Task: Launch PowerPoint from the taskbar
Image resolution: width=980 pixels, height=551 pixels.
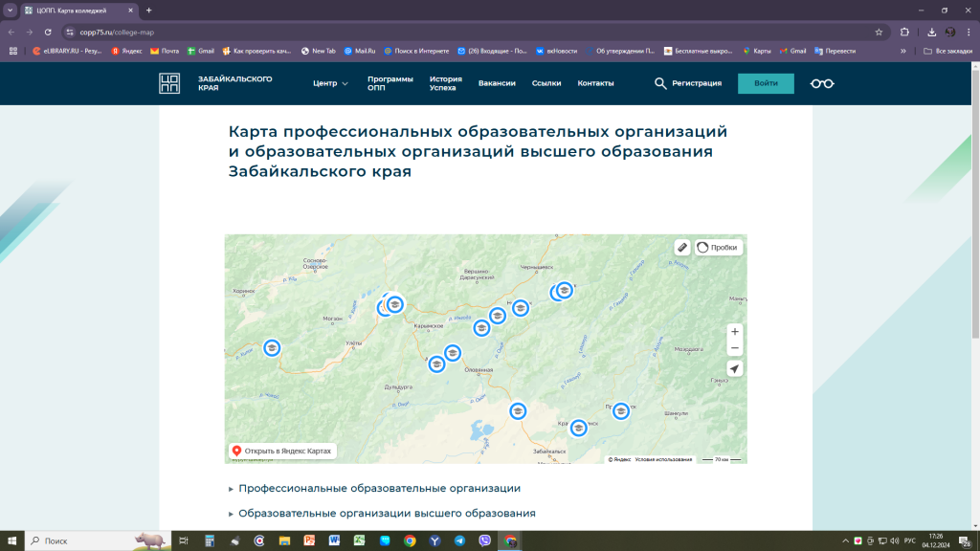Action: [309, 541]
